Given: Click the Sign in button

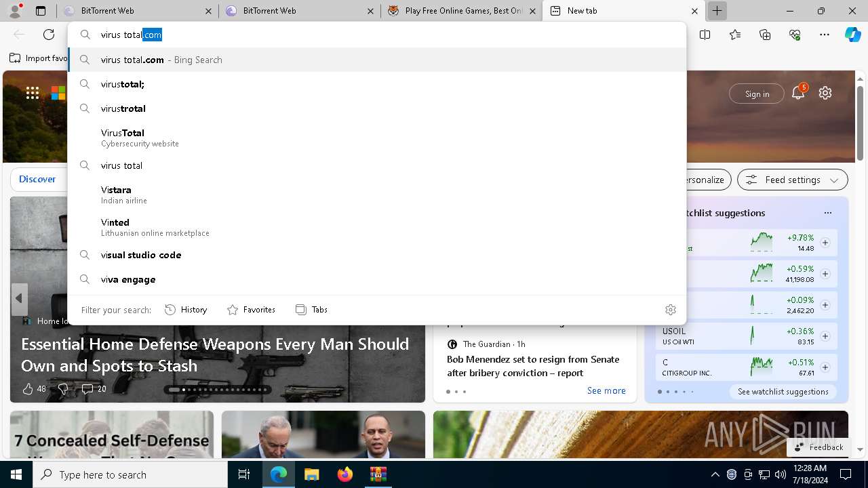Looking at the screenshot, I should click(757, 94).
